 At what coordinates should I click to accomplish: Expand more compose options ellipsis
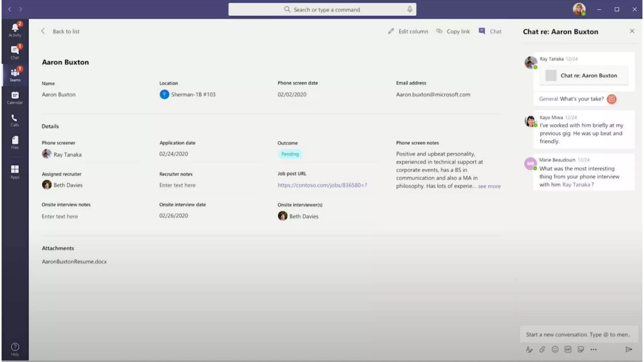(x=593, y=349)
